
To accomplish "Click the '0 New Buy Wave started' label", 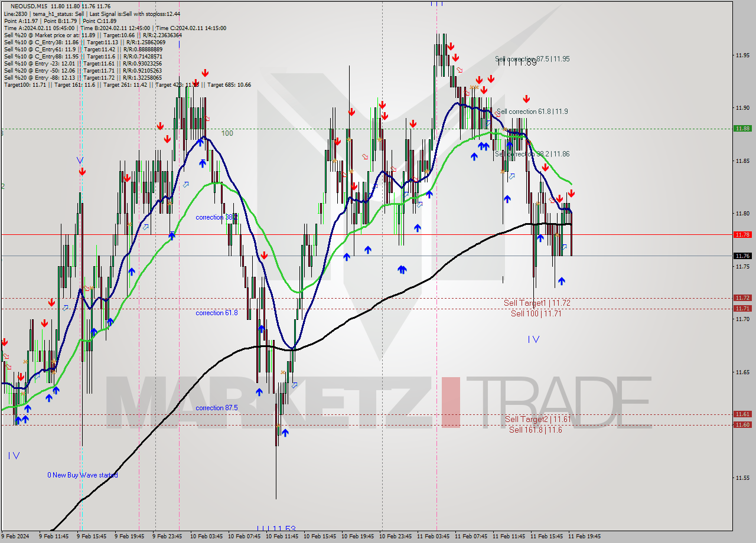I will click(x=83, y=475).
